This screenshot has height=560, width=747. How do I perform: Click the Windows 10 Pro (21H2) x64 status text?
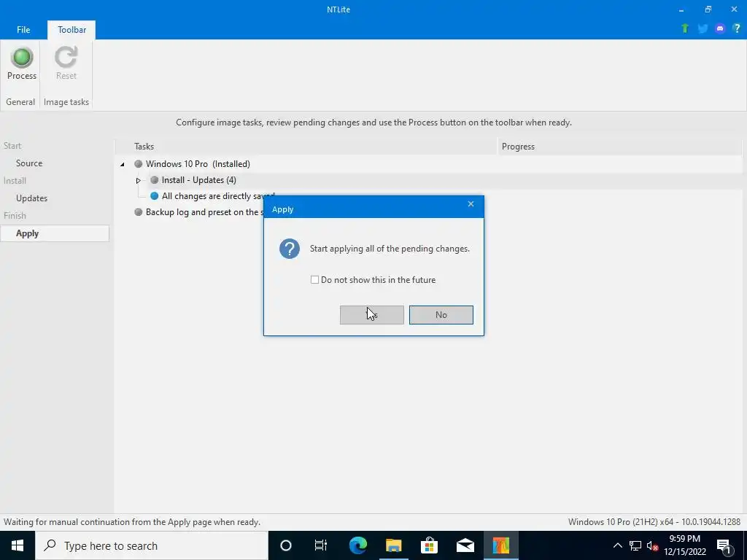654,522
